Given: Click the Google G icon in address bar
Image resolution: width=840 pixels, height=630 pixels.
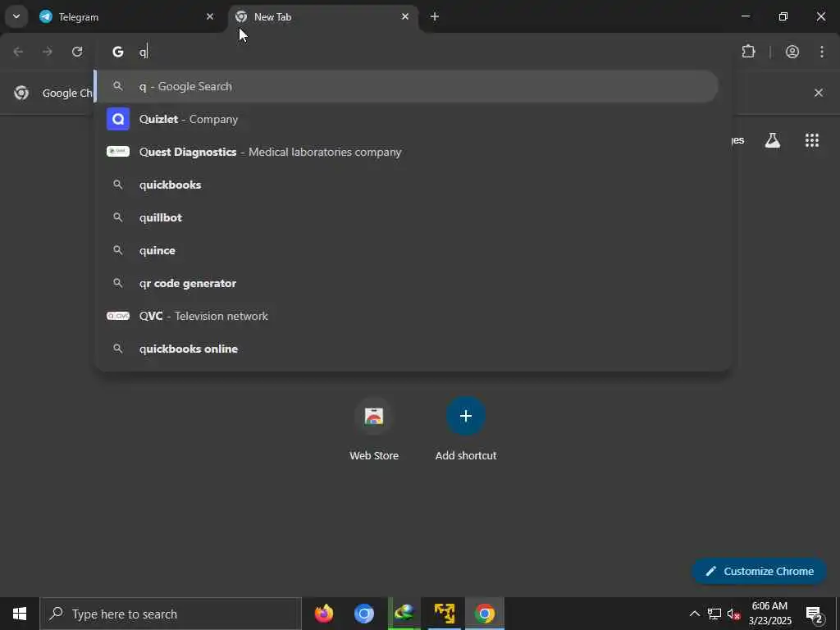Looking at the screenshot, I should (x=118, y=52).
